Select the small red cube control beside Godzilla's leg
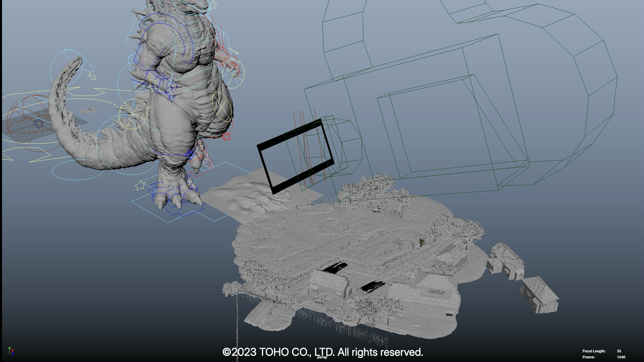The width and height of the screenshot is (644, 362). point(226,137)
